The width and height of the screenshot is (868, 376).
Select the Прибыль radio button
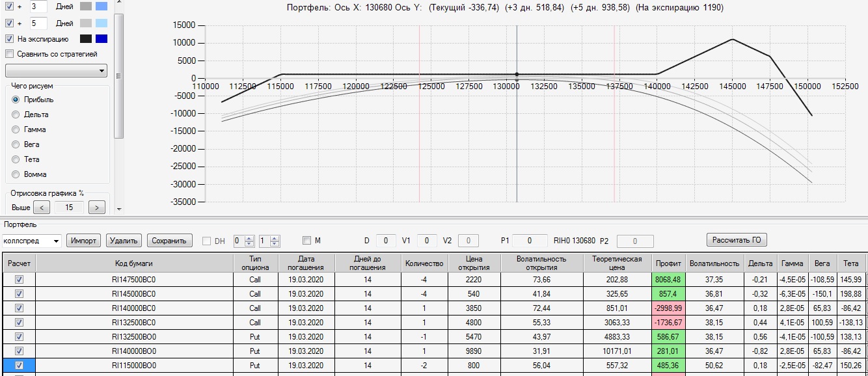16,100
